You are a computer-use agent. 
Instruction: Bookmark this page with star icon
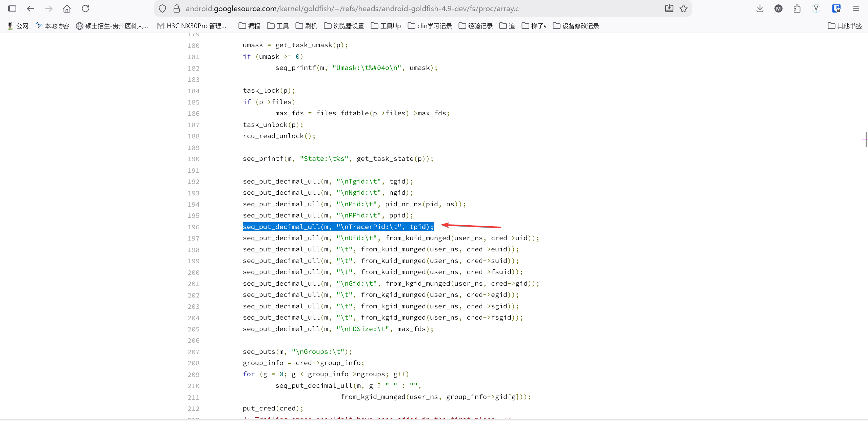684,8
